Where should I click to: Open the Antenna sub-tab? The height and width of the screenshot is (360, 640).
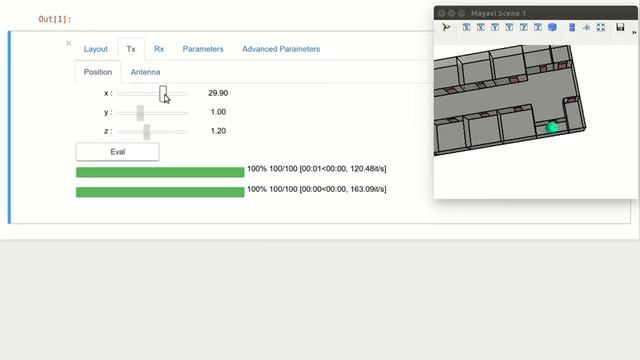pyautogui.click(x=145, y=72)
